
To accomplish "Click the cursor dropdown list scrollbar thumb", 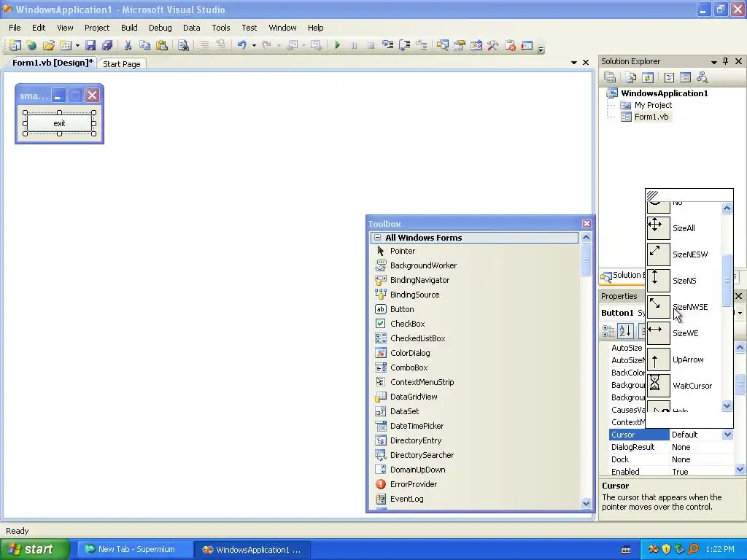I will [x=727, y=281].
